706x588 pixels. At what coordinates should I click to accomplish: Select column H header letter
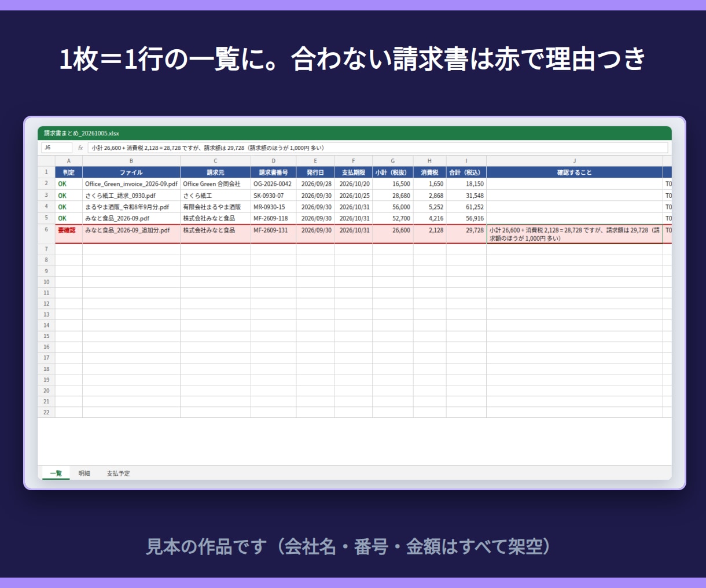[429, 161]
